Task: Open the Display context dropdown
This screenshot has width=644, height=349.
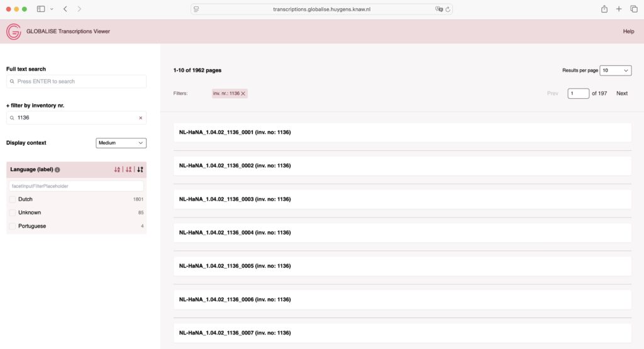Action: [121, 143]
